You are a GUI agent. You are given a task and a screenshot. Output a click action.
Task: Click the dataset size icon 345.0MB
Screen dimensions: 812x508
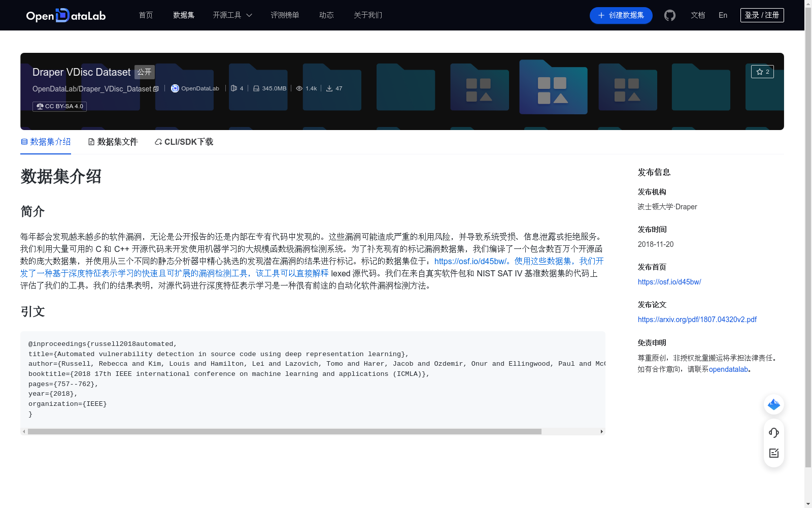[x=256, y=88]
